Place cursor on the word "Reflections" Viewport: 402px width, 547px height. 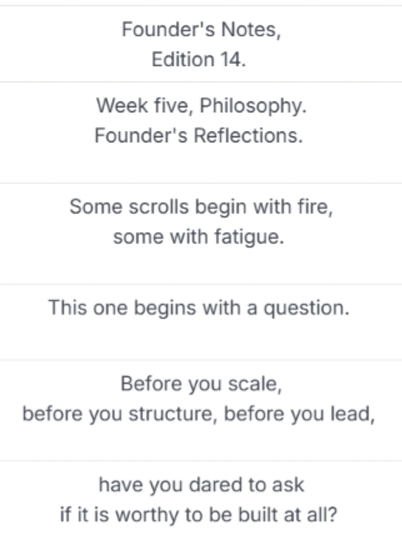(246, 135)
